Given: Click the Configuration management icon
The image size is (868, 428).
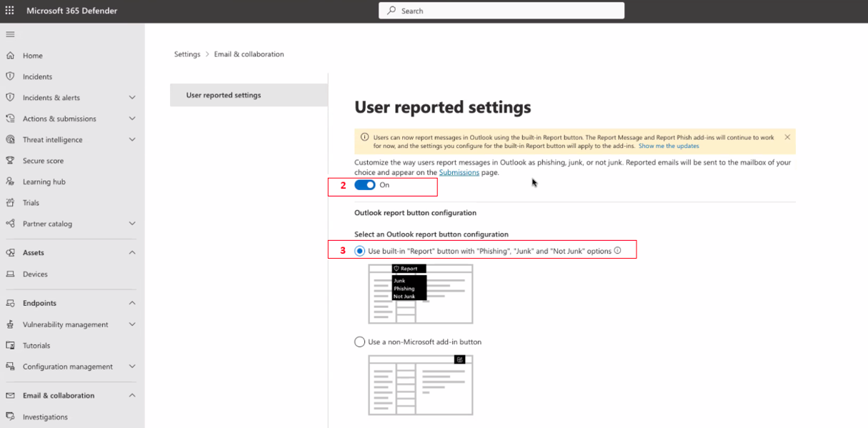Looking at the screenshot, I should pyautogui.click(x=10, y=367).
